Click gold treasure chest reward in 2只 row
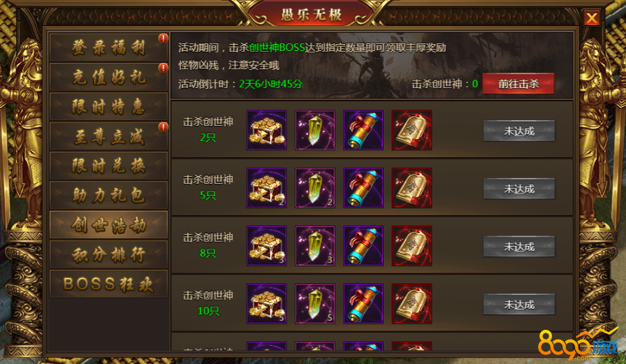626x364 pixels. (x=267, y=130)
